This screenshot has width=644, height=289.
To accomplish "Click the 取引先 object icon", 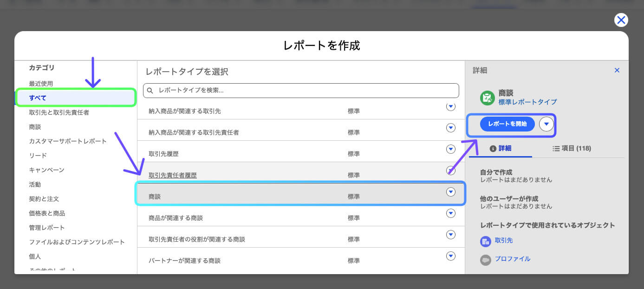I will (486, 241).
